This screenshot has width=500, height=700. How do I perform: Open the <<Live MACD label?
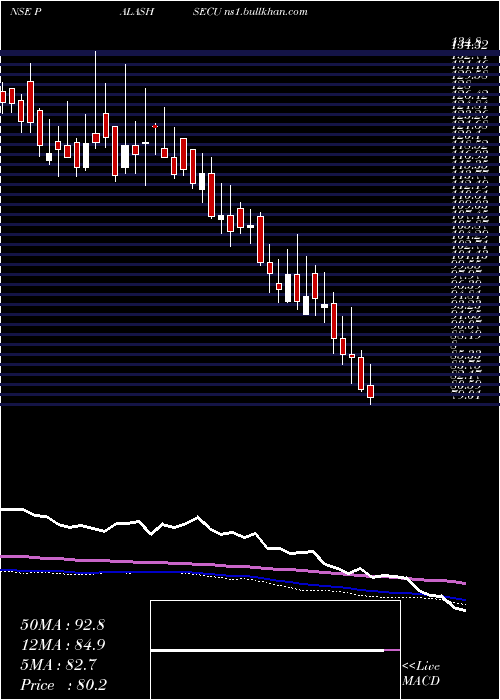point(421,674)
